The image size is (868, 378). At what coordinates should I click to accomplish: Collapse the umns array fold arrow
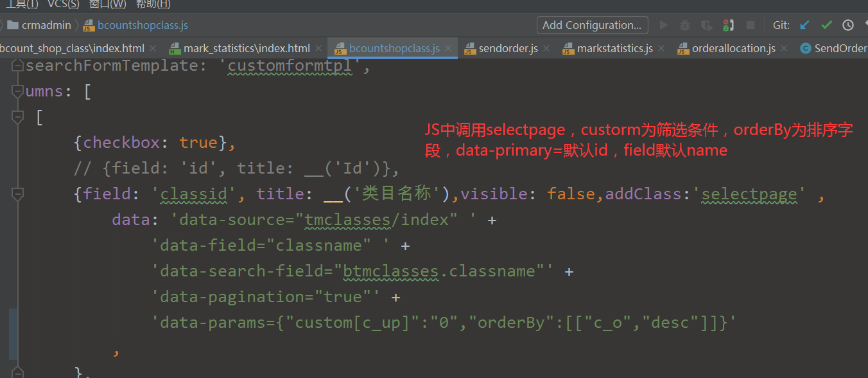17,91
